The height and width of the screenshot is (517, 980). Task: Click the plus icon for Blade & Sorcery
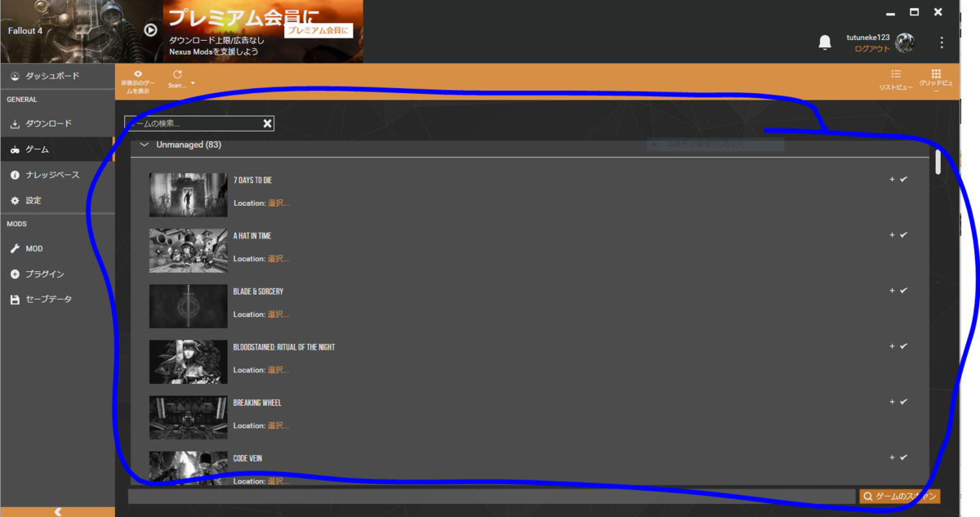coord(892,290)
